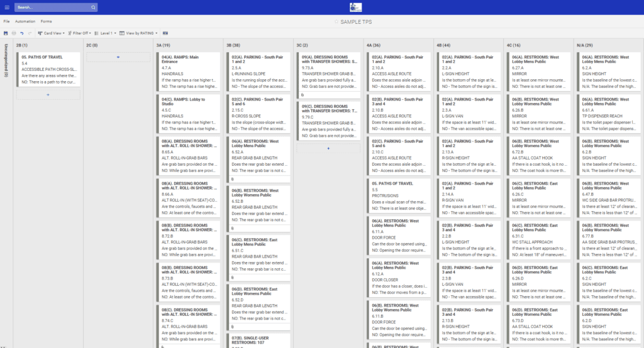
Task: Open the 8.72.B ALT. ROLL-IN-GRAB BARS card
Action: pos(189,240)
